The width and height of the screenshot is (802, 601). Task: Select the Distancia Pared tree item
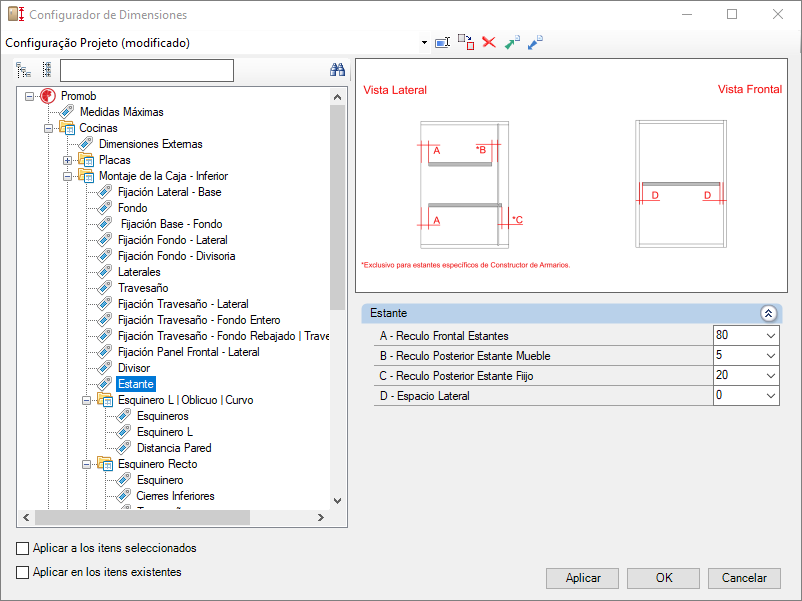coord(174,448)
